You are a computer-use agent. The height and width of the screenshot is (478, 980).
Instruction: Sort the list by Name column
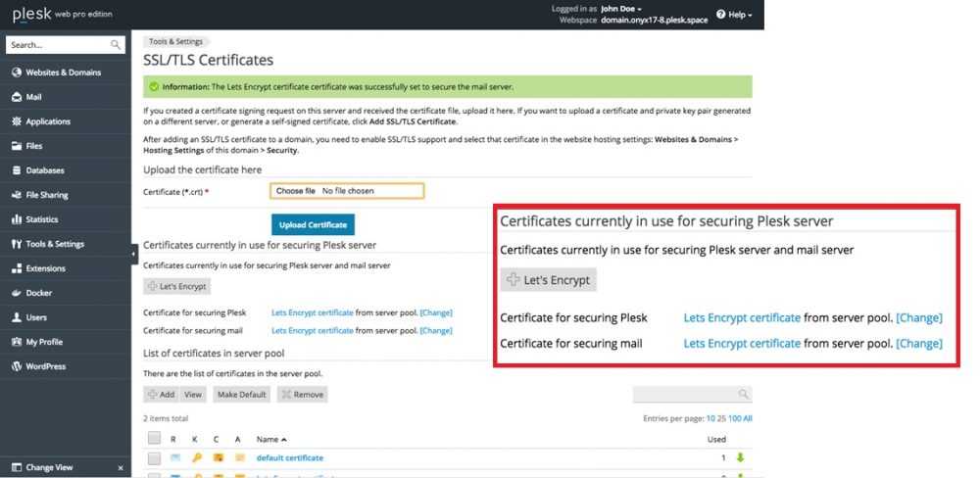(271, 439)
